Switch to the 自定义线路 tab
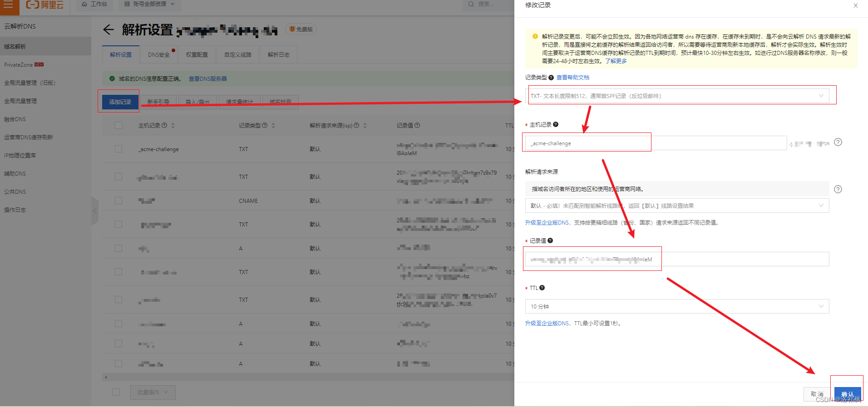The width and height of the screenshot is (868, 407). pos(238,54)
